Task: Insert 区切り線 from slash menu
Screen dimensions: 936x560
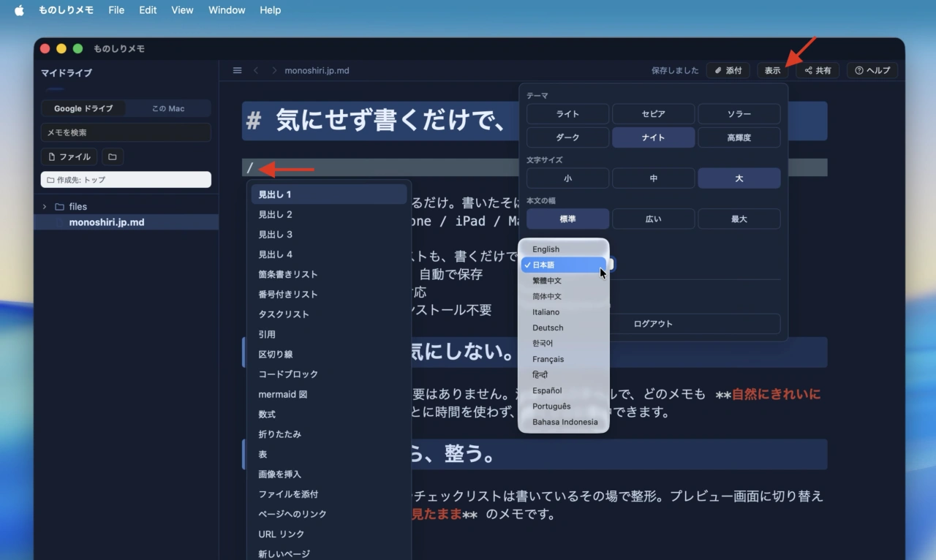Action: click(329, 354)
